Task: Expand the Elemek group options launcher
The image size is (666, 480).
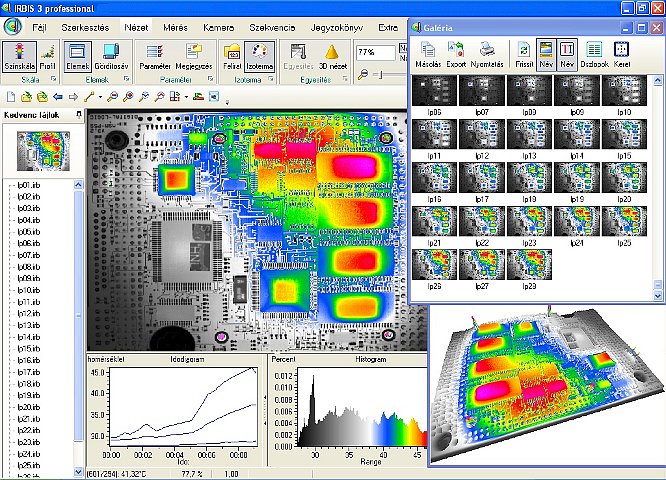Action: coord(127,79)
